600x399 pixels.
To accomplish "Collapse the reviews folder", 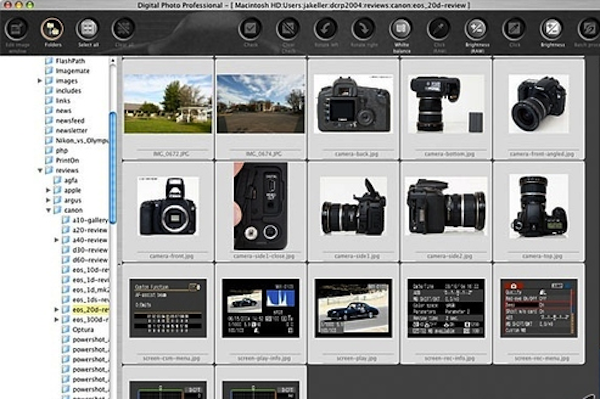I will tap(40, 170).
